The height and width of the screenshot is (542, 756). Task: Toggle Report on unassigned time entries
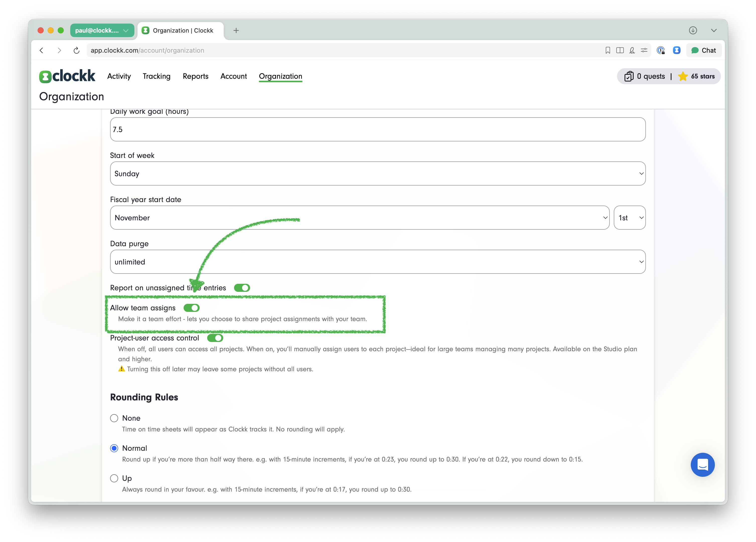(x=242, y=288)
